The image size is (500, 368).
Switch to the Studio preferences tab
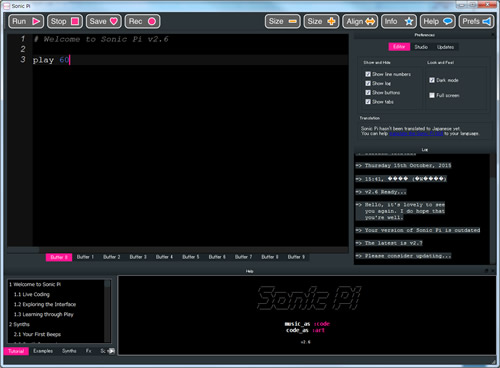coord(421,47)
